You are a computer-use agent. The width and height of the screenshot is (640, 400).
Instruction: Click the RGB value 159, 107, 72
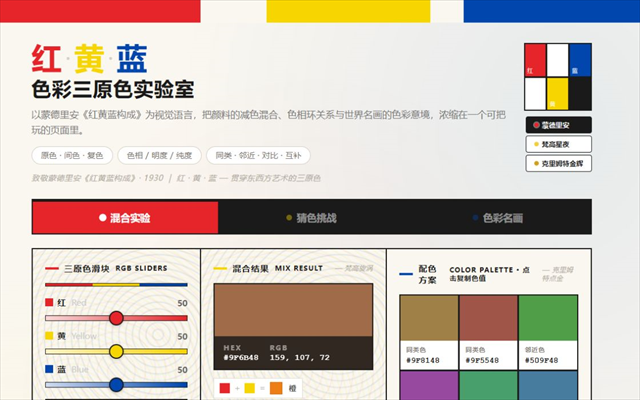[x=299, y=358]
